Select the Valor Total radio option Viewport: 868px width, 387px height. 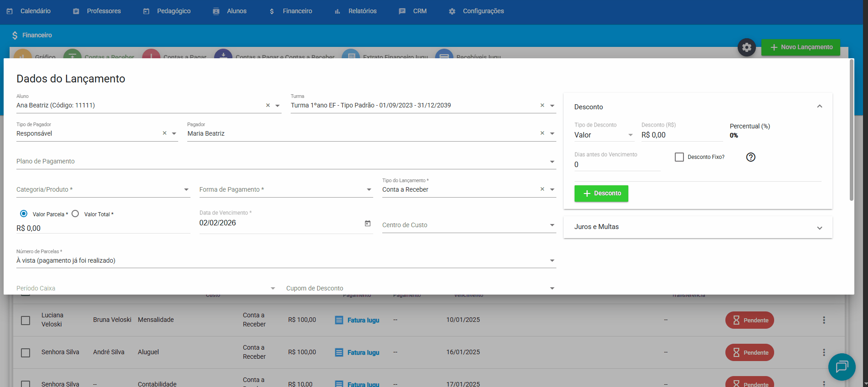tap(76, 214)
